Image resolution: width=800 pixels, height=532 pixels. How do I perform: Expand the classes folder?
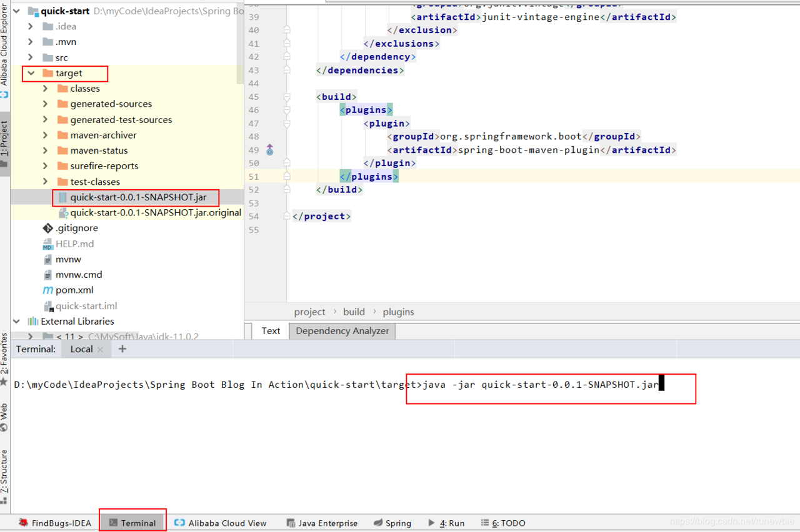tap(45, 89)
